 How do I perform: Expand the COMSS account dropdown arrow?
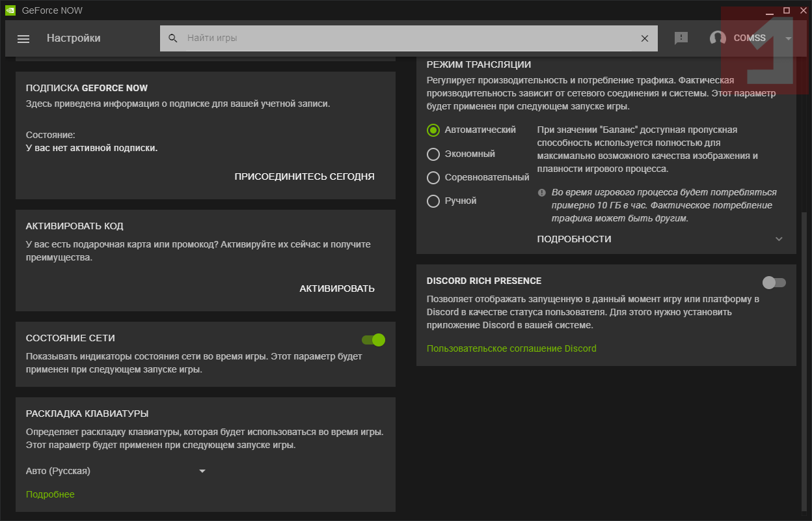(789, 38)
